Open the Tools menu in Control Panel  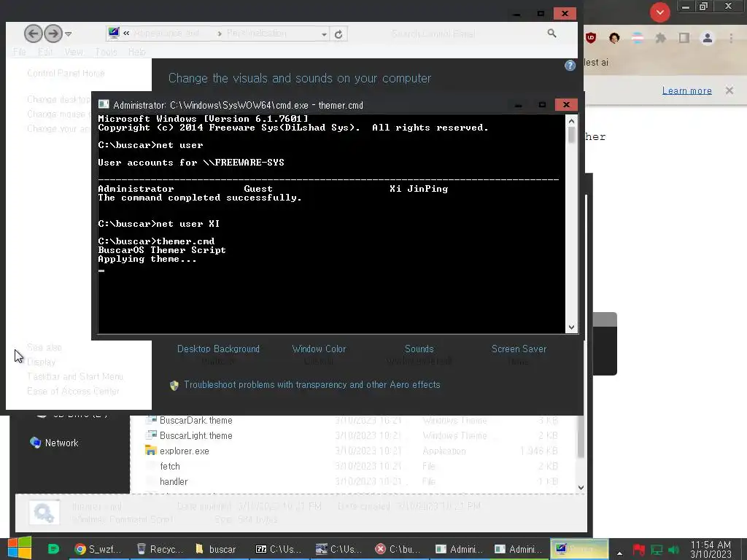pyautogui.click(x=106, y=52)
